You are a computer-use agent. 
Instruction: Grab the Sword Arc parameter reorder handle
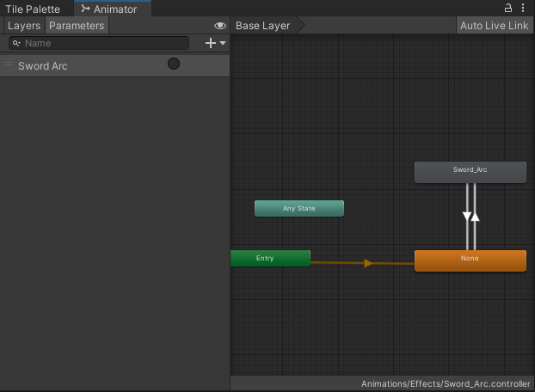click(x=9, y=64)
